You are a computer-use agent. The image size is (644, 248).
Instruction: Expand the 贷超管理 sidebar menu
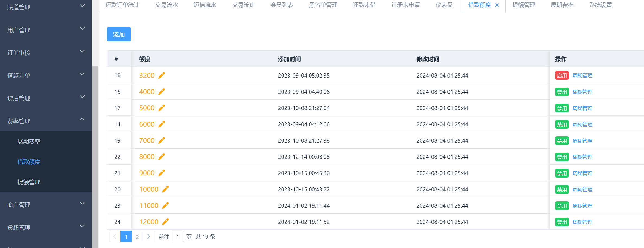(x=46, y=227)
